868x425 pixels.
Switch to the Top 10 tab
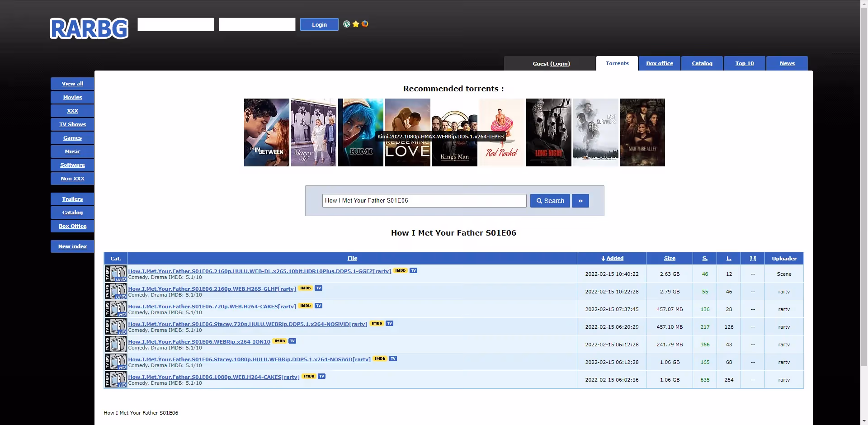point(744,63)
